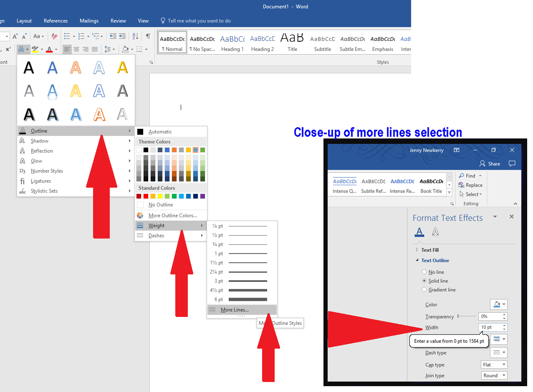
Task: Click the Multilevel List icon
Action: [x=96, y=36]
